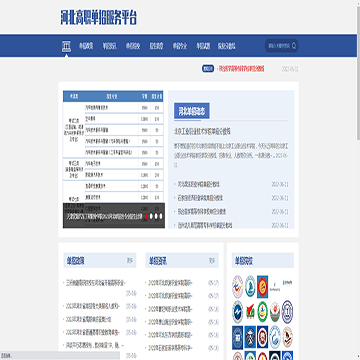This screenshot has height=360, width=360.
Task: Open the red checkmark school logo
Action: pos(250,312)
